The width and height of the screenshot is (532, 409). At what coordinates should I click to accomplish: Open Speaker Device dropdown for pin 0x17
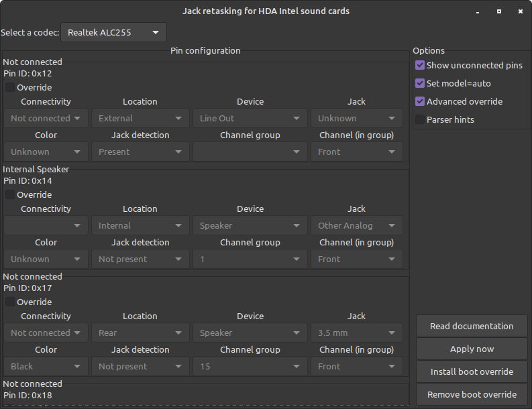250,333
